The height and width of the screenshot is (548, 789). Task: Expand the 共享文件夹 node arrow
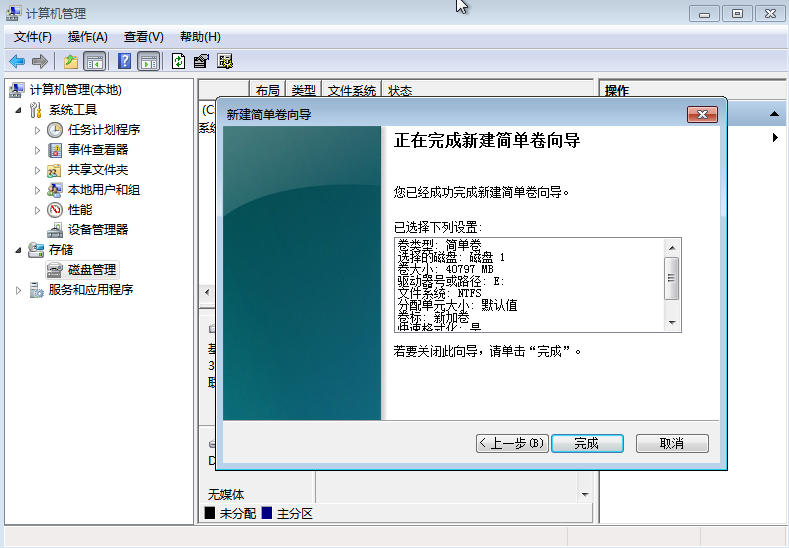[x=37, y=170]
